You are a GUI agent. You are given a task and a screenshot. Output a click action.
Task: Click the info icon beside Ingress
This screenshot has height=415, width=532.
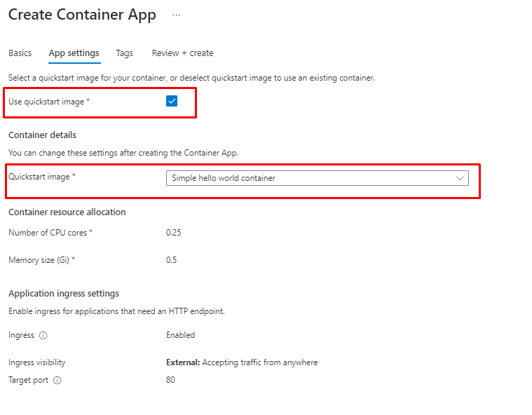coord(43,336)
